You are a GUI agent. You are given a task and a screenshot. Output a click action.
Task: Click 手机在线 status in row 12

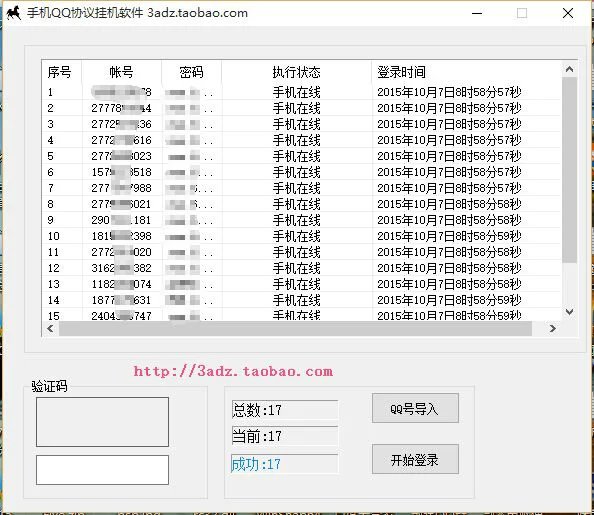pyautogui.click(x=297, y=268)
